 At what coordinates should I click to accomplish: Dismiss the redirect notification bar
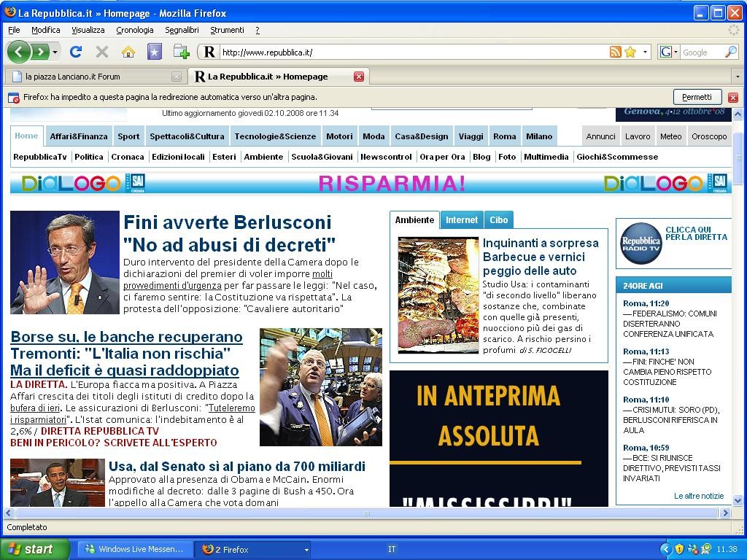click(x=732, y=98)
